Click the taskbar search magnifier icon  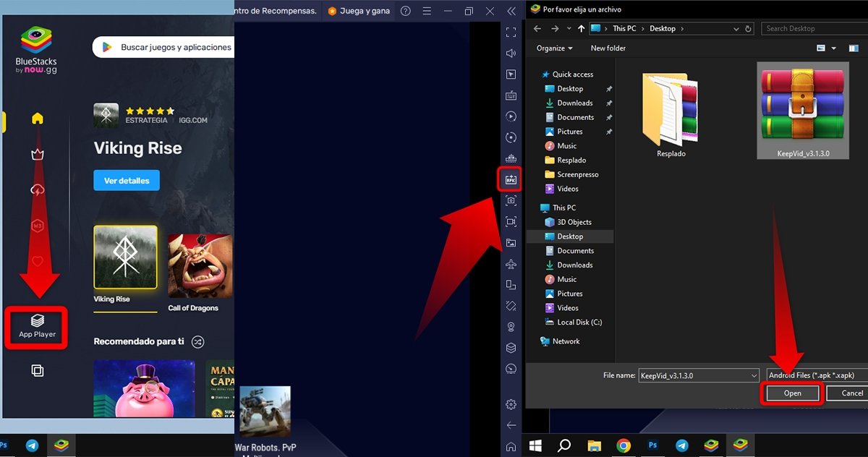(x=565, y=445)
